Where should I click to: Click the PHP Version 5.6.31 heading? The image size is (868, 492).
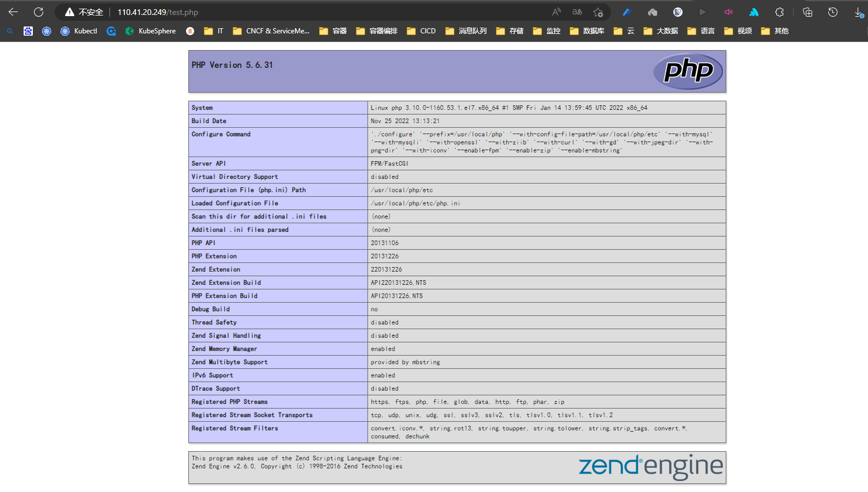tap(232, 65)
